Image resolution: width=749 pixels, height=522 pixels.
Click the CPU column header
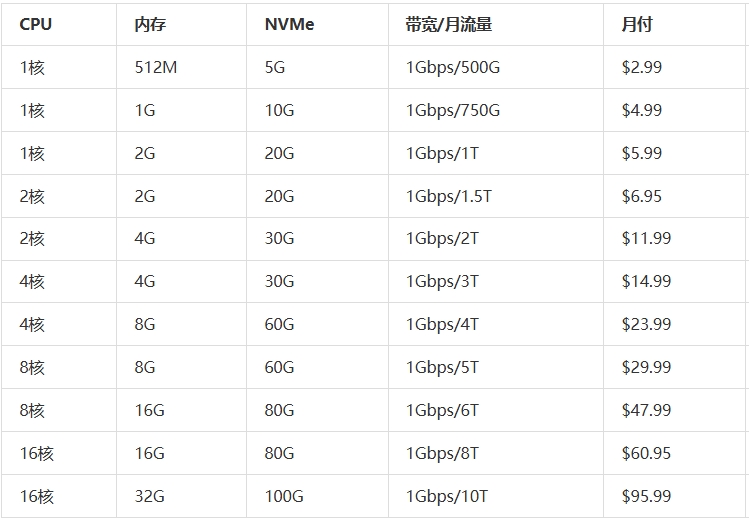[36, 25]
